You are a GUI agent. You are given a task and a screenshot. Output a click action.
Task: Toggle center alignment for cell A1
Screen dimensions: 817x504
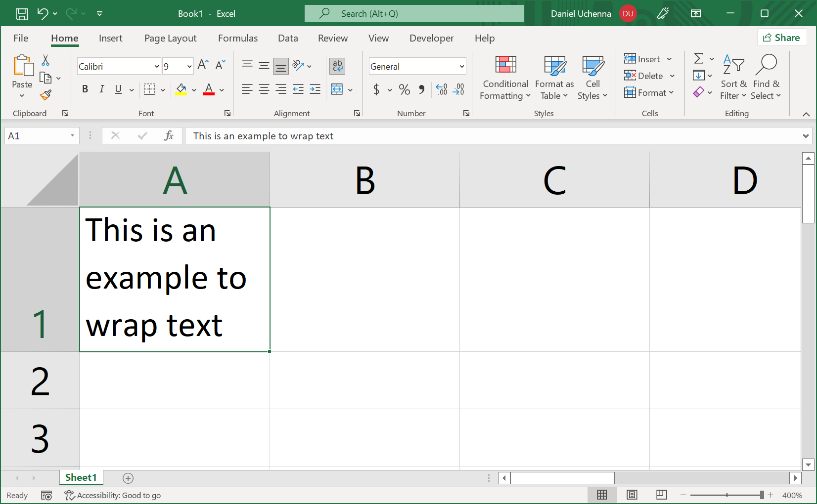(264, 89)
